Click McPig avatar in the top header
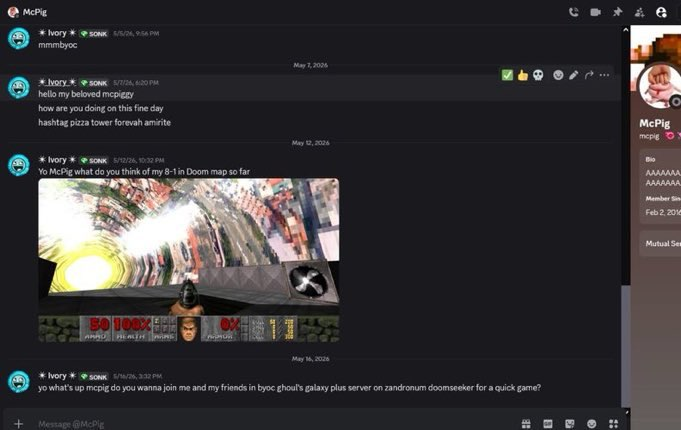 tap(13, 12)
